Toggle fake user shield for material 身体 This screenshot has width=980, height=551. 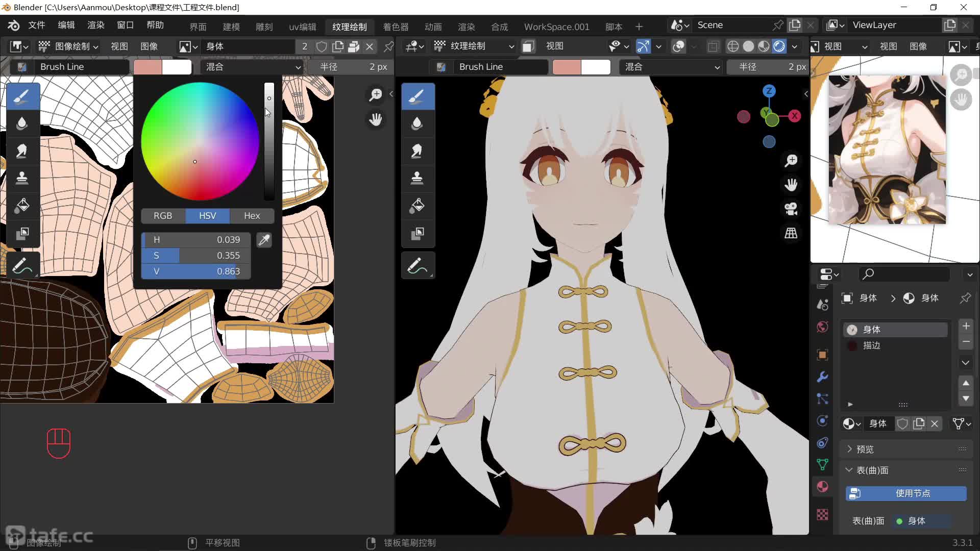click(902, 423)
